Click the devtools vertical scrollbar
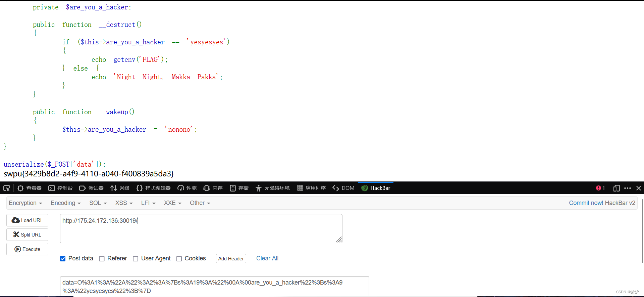 (642, 231)
